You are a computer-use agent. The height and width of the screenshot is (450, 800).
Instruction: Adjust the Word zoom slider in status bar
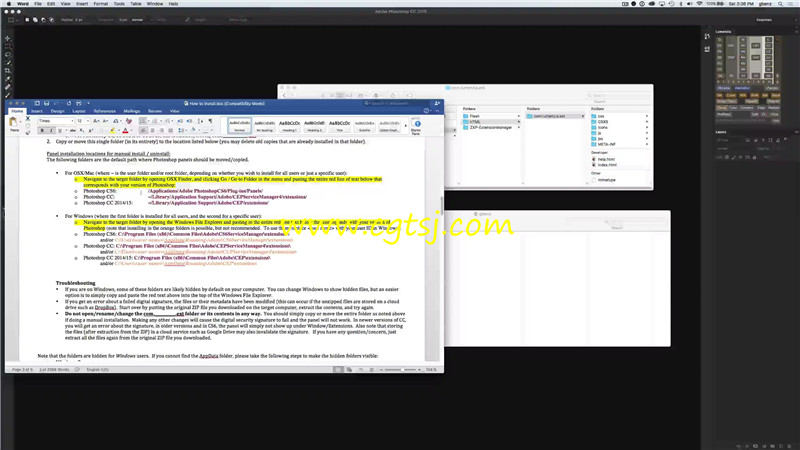pyautogui.click(x=402, y=369)
